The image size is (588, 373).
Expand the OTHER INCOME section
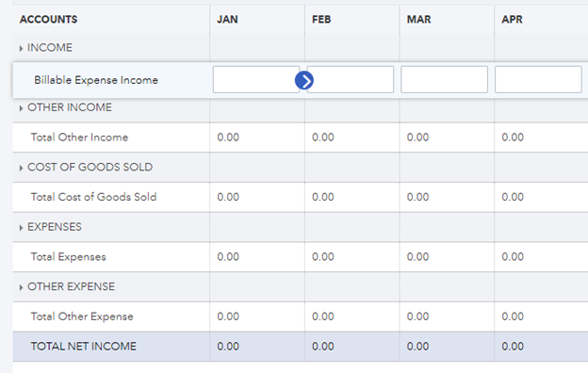point(21,108)
